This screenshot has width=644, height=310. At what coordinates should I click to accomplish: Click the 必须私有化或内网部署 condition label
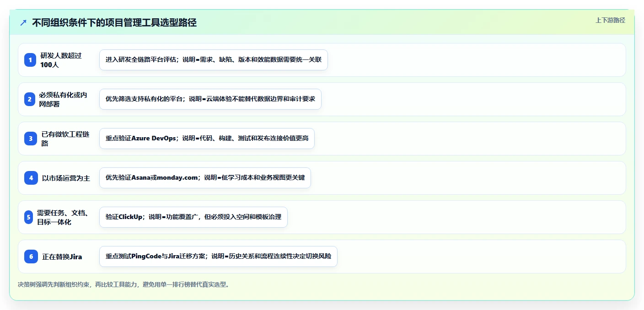(63, 99)
